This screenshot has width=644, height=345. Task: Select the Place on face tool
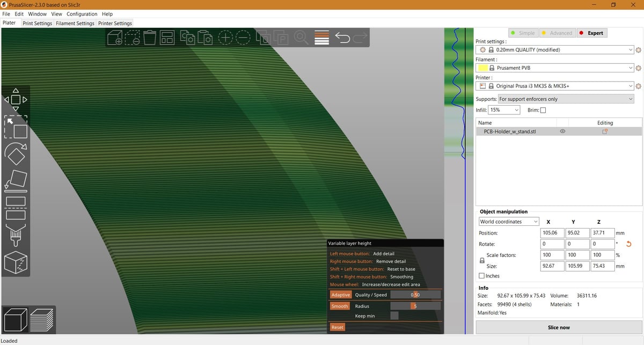tap(16, 181)
